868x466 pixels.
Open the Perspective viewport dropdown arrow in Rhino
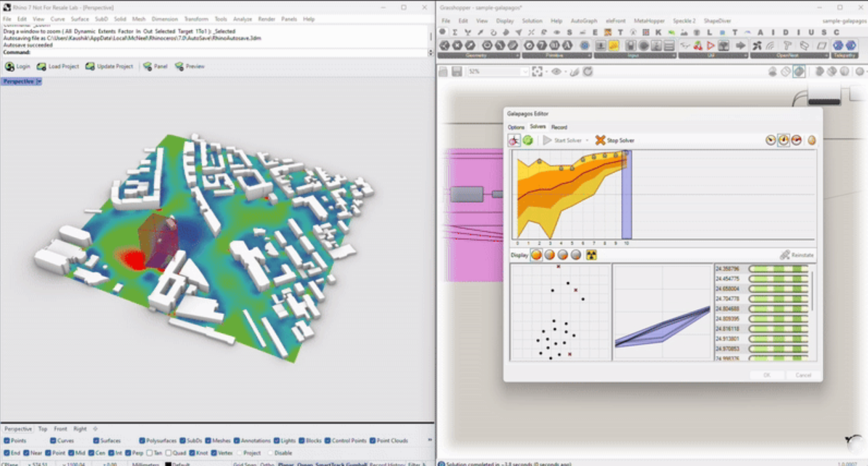coord(38,81)
